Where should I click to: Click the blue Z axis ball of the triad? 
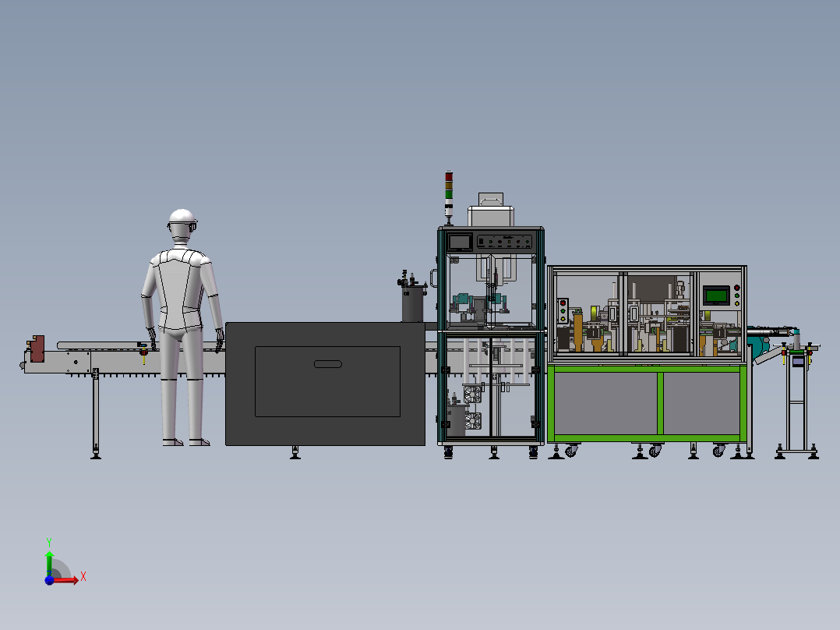[49, 580]
